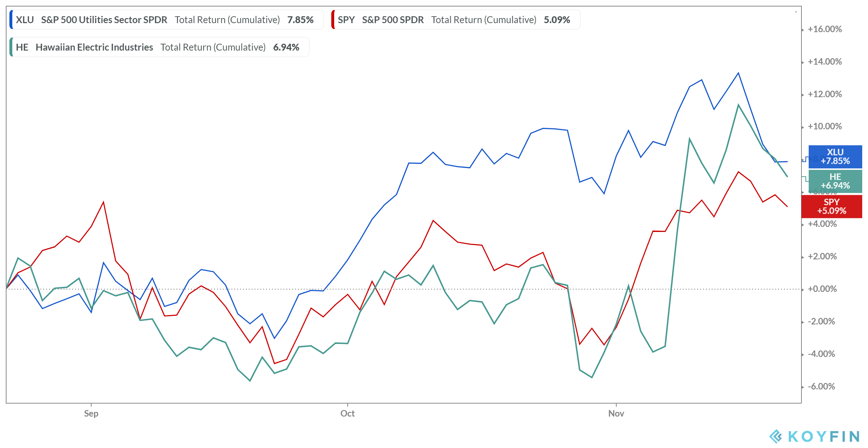Click the red SPY legend color bar
868x448 pixels.
point(333,20)
